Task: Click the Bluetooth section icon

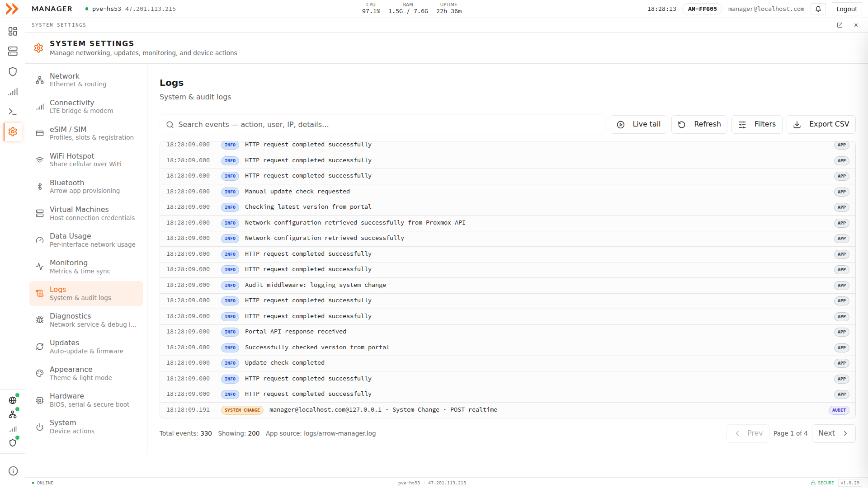Action: click(x=40, y=187)
